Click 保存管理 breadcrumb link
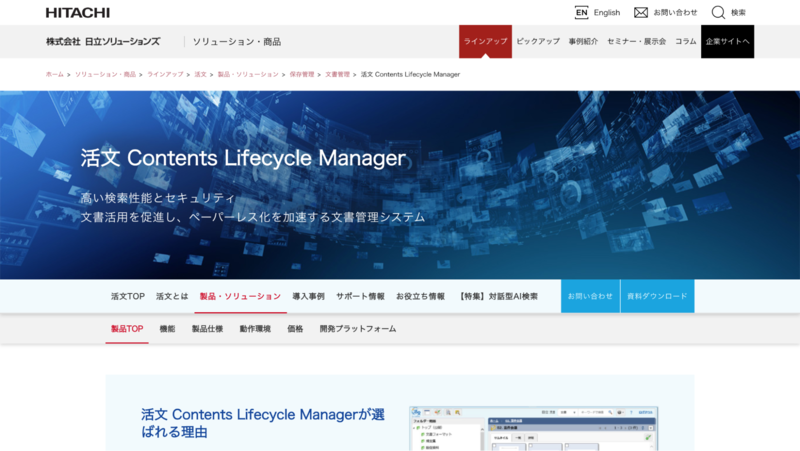800x451 pixels. (302, 74)
